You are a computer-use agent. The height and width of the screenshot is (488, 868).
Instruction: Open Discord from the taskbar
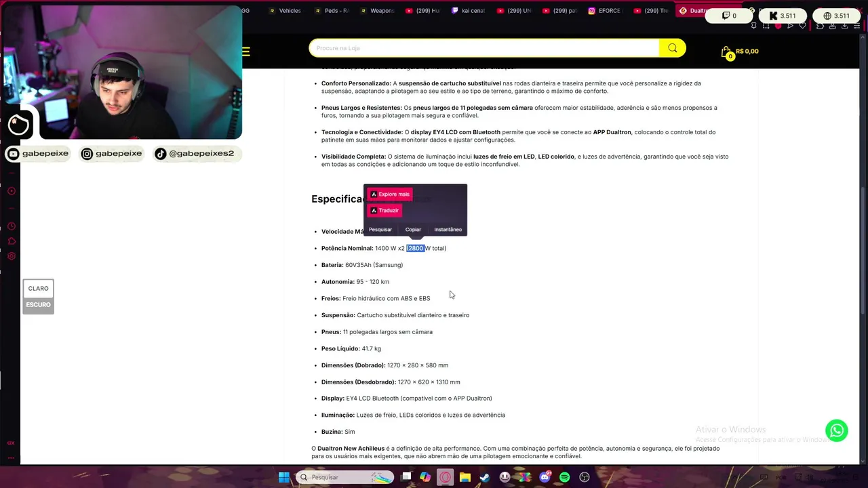tap(545, 477)
